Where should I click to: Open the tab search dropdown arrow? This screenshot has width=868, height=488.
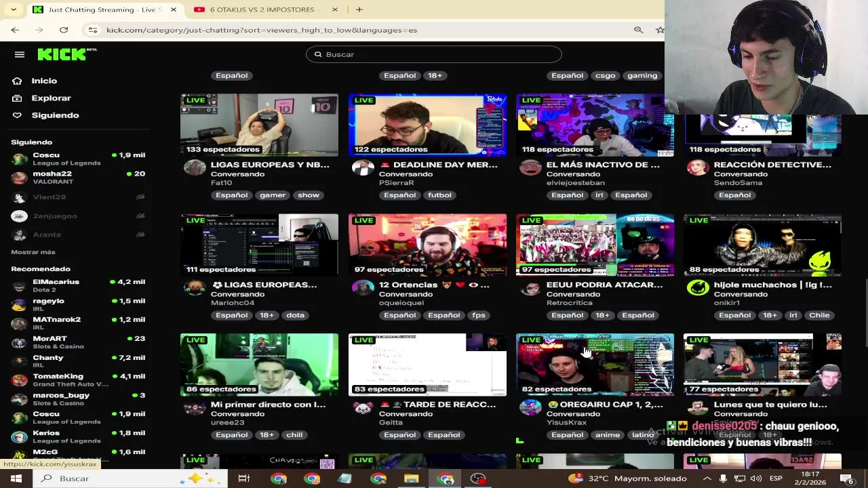click(13, 9)
